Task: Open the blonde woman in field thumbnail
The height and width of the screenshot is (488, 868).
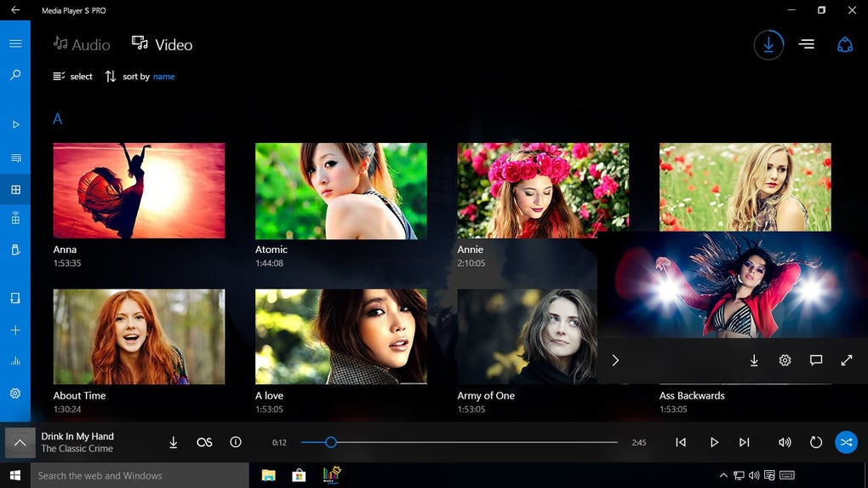Action: pyautogui.click(x=745, y=187)
